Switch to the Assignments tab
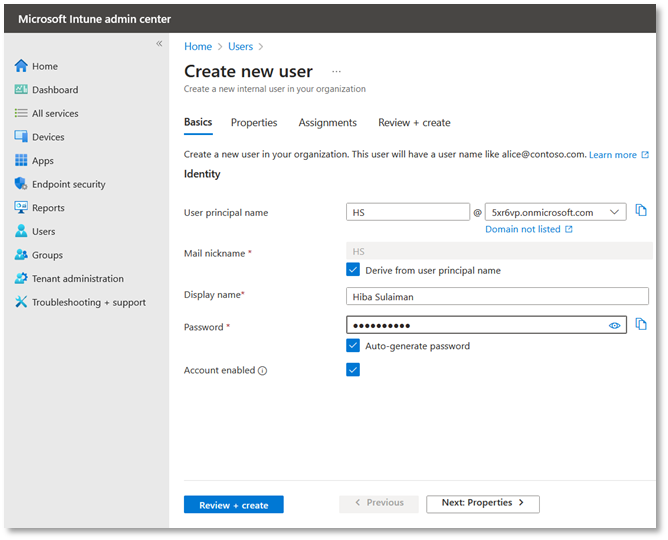This screenshot has width=668, height=540. pyautogui.click(x=327, y=123)
